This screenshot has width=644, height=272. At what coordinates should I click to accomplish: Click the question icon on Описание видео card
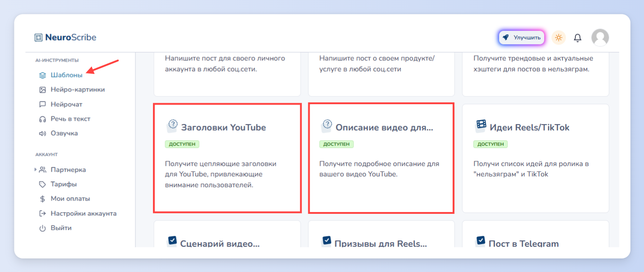click(327, 125)
